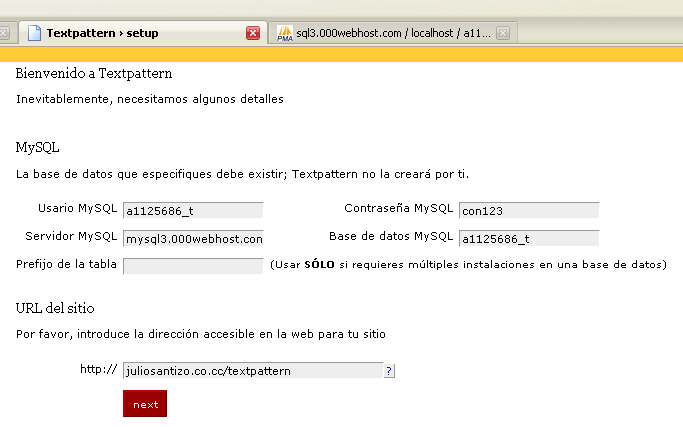Select the Textpattern setup tab

143,33
